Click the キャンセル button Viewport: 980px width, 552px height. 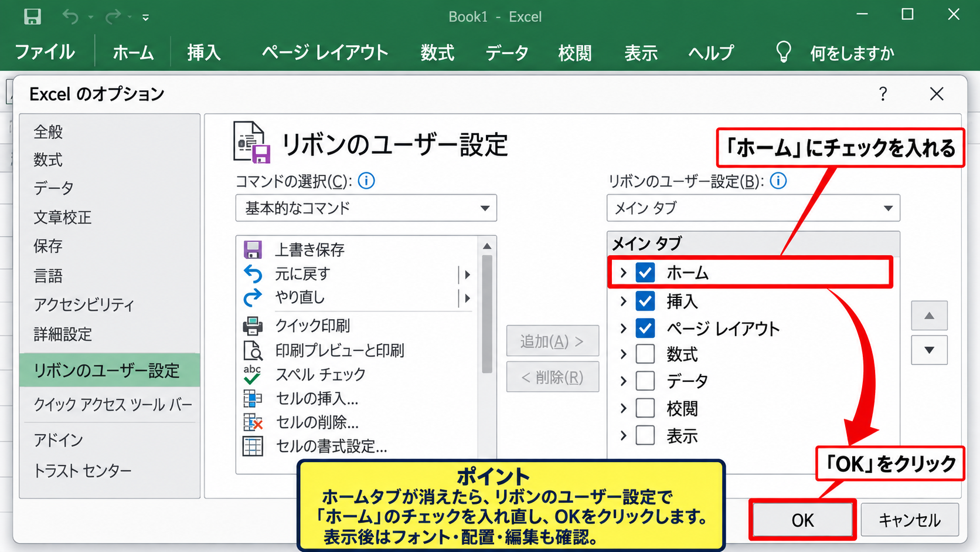(x=910, y=520)
